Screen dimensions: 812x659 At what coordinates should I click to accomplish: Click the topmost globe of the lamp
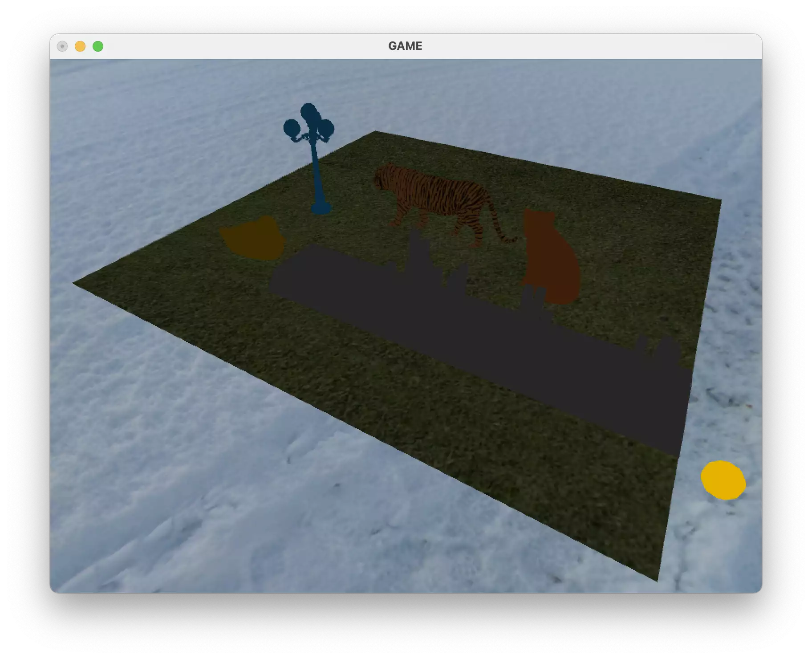308,111
